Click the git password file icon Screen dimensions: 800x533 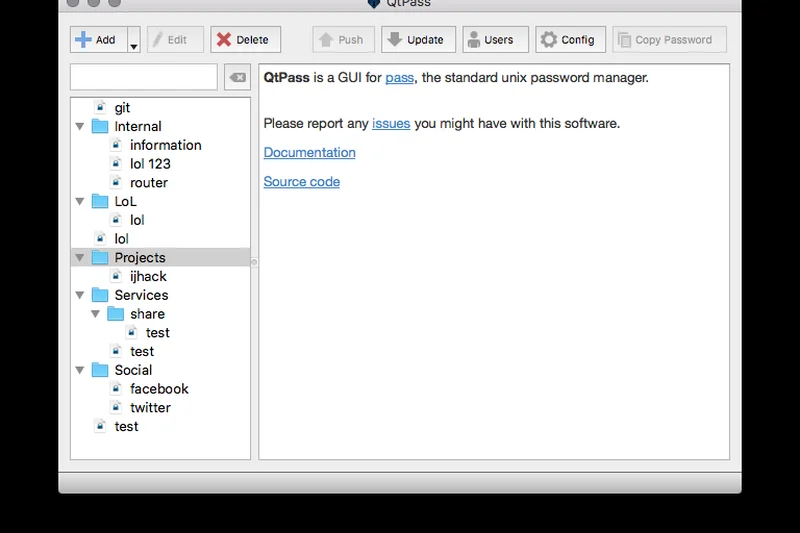pos(100,107)
